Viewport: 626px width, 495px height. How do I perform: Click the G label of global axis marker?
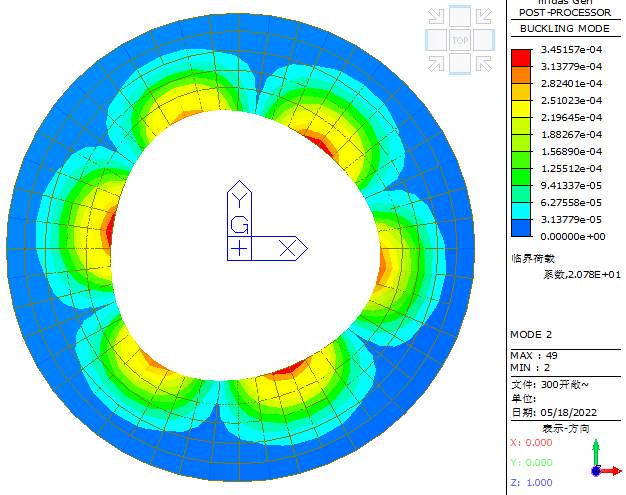[239, 226]
